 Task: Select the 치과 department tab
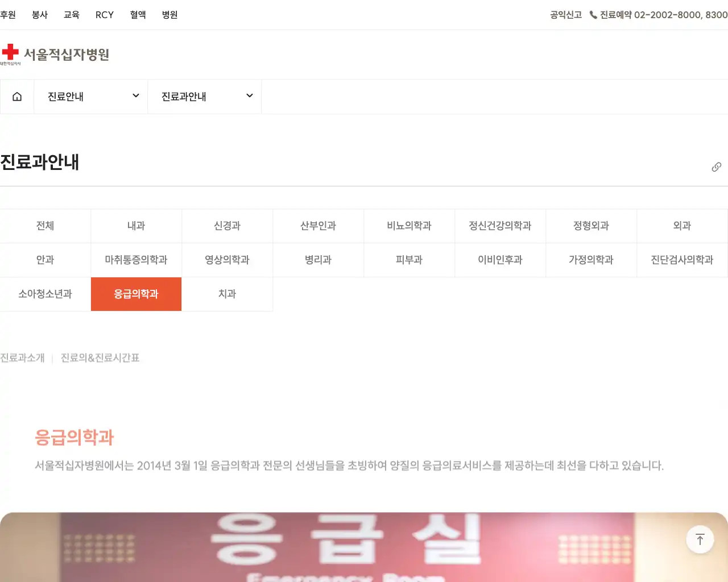click(227, 294)
